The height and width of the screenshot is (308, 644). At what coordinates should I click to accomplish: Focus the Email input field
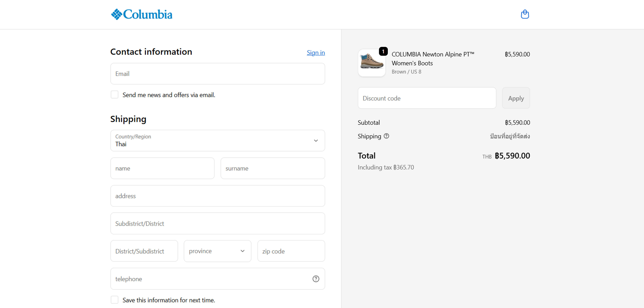pos(218,74)
